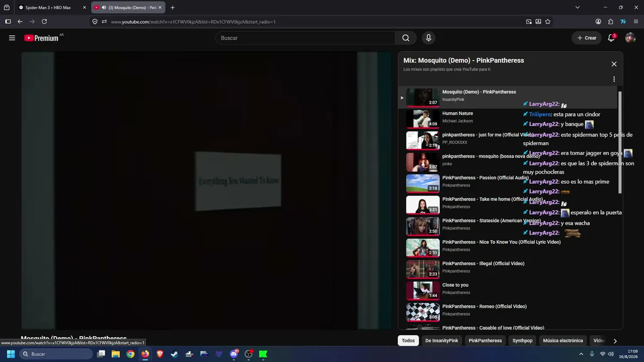
Task: Start voice search with the microphone
Action: coord(429,38)
